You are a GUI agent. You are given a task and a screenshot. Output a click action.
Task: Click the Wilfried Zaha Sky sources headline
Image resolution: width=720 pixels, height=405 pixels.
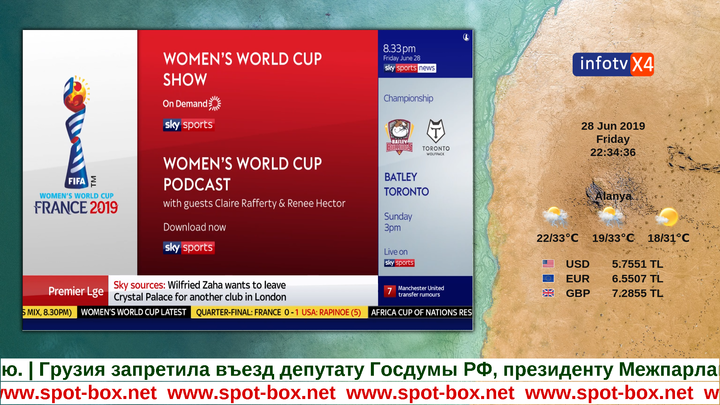[x=200, y=291]
